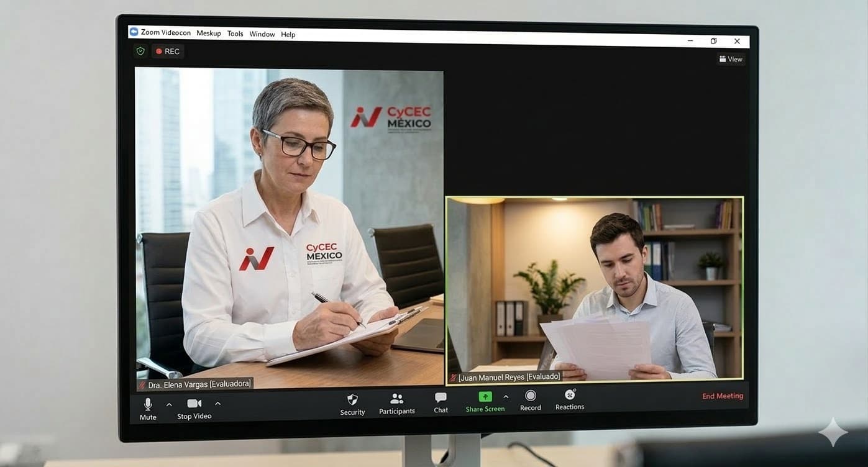
Task: Click the encryption shield icon near REC
Action: pyautogui.click(x=140, y=50)
